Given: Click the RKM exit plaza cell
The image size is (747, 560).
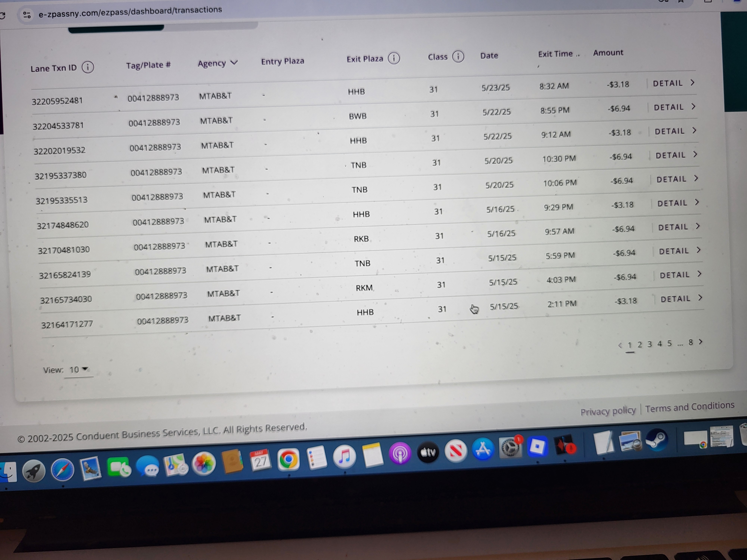Looking at the screenshot, I should (364, 288).
